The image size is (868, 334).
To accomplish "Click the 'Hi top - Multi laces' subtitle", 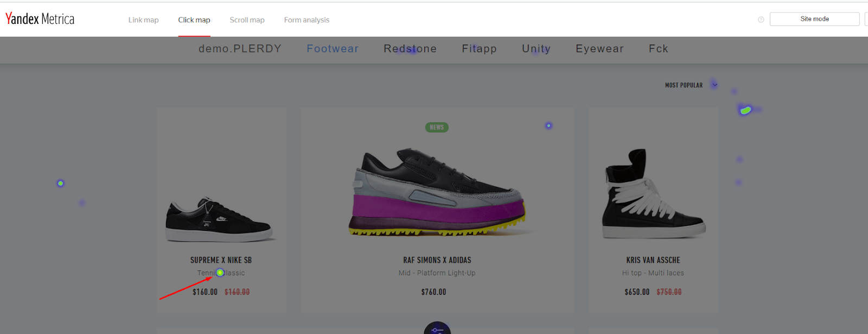I will (x=653, y=273).
